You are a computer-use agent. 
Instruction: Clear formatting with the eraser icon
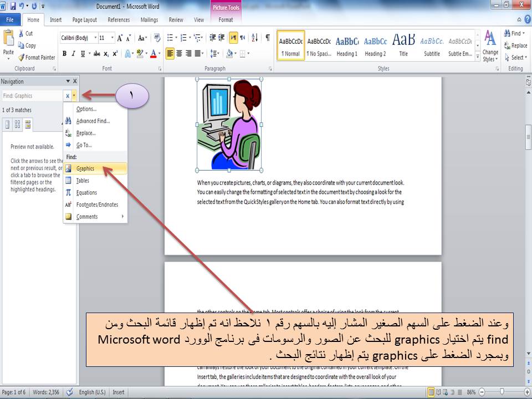[157, 38]
